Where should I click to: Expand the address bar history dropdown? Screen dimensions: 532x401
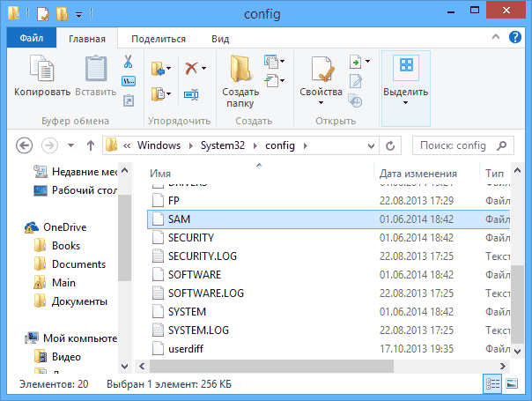[371, 146]
